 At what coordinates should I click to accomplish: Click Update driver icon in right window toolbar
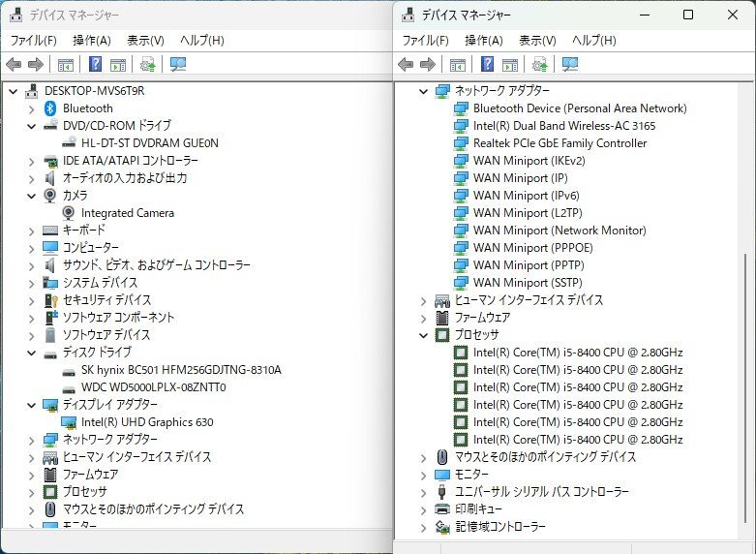(x=539, y=64)
